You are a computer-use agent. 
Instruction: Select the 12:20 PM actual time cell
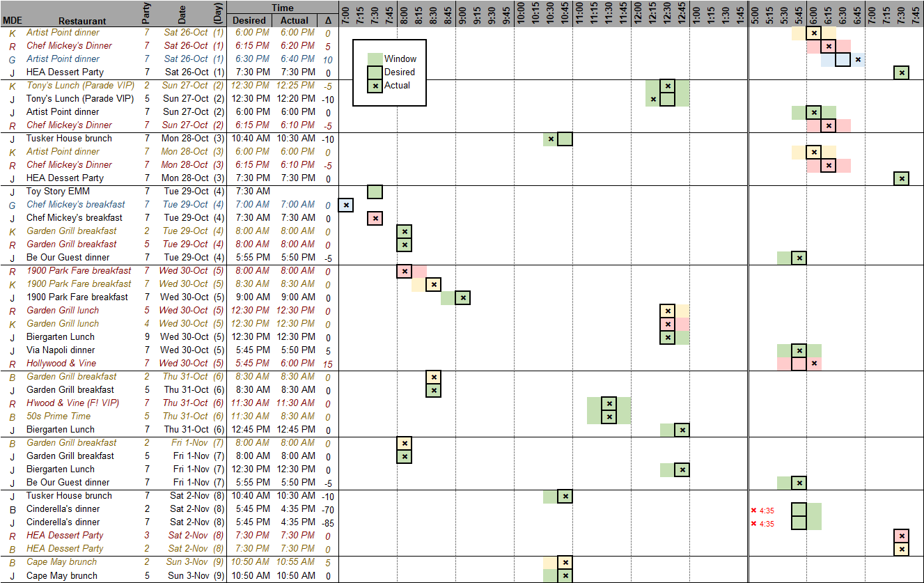click(x=295, y=99)
